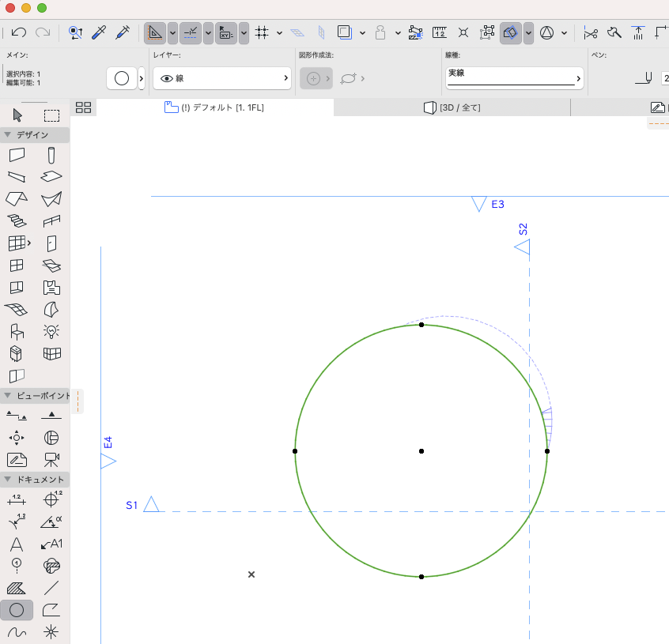Select the Fill hatch tool
669x644 pixels.
17,589
